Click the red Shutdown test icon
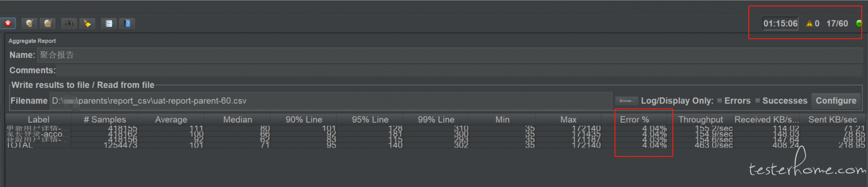The image size is (868, 187). [x=8, y=24]
